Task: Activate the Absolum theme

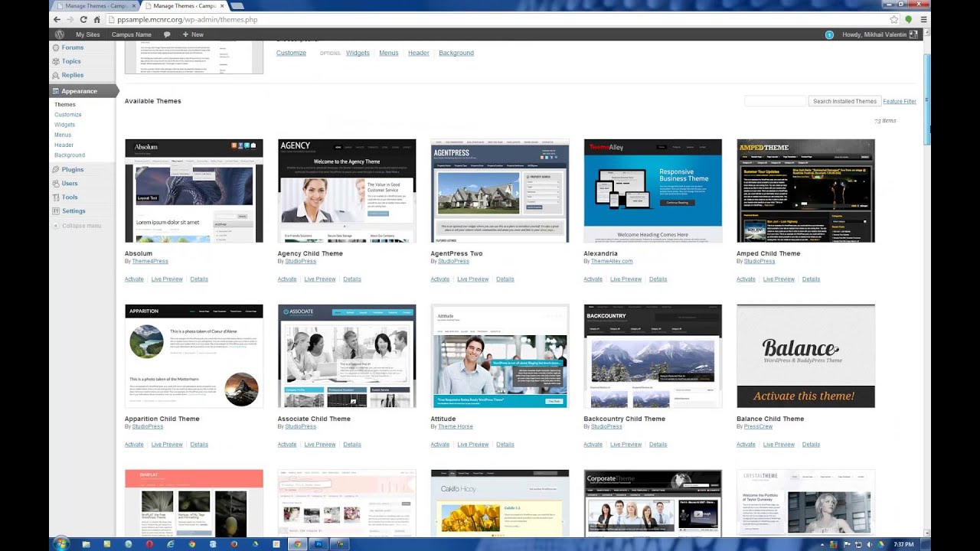Action: [x=134, y=279]
